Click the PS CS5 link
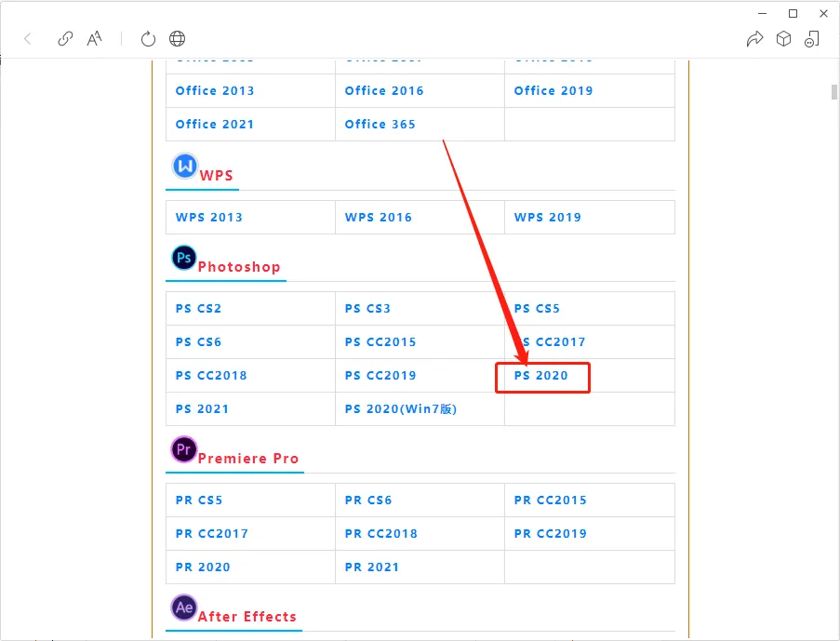 pyautogui.click(x=537, y=308)
